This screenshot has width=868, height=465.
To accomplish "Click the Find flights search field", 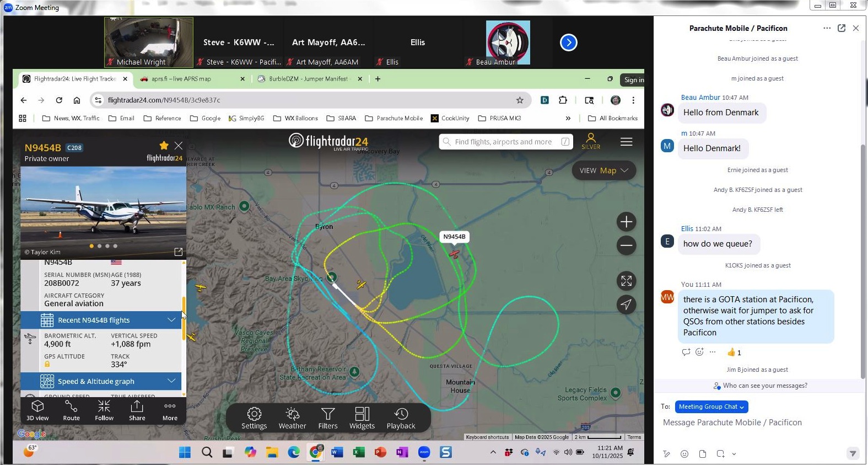I will pos(503,142).
